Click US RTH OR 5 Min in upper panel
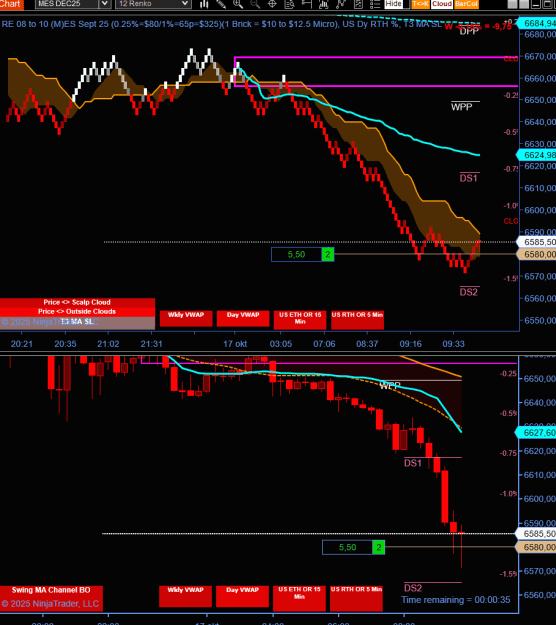Screen dimensions: 556x625 point(357,320)
